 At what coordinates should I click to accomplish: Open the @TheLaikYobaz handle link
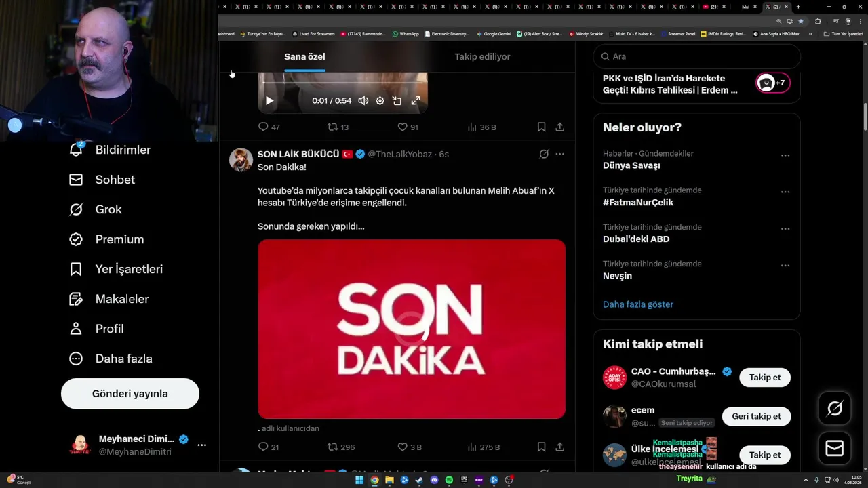coord(400,154)
